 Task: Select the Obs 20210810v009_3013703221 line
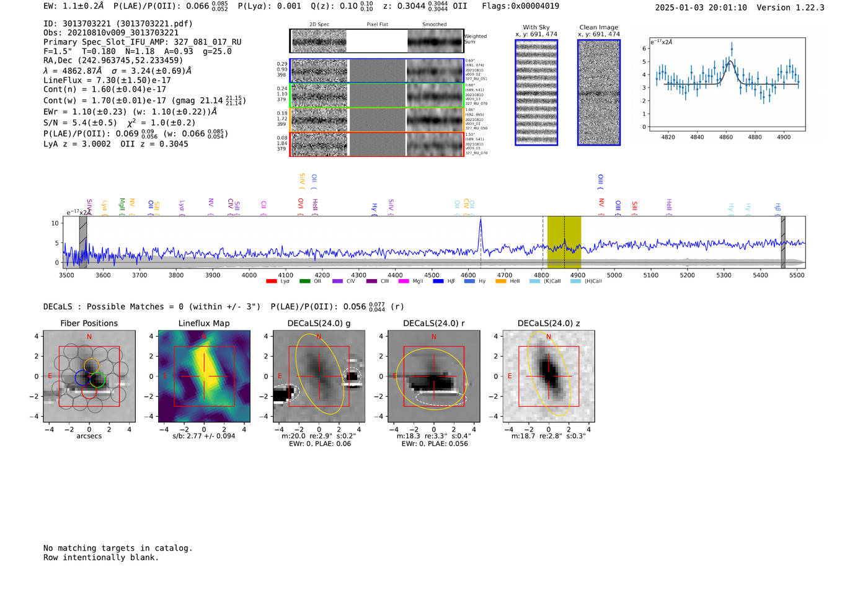click(x=111, y=33)
